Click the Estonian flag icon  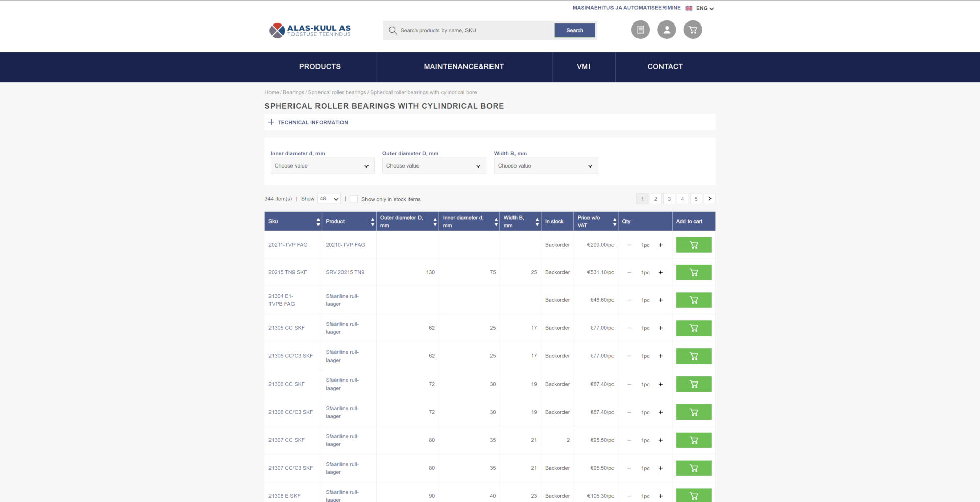tap(689, 8)
